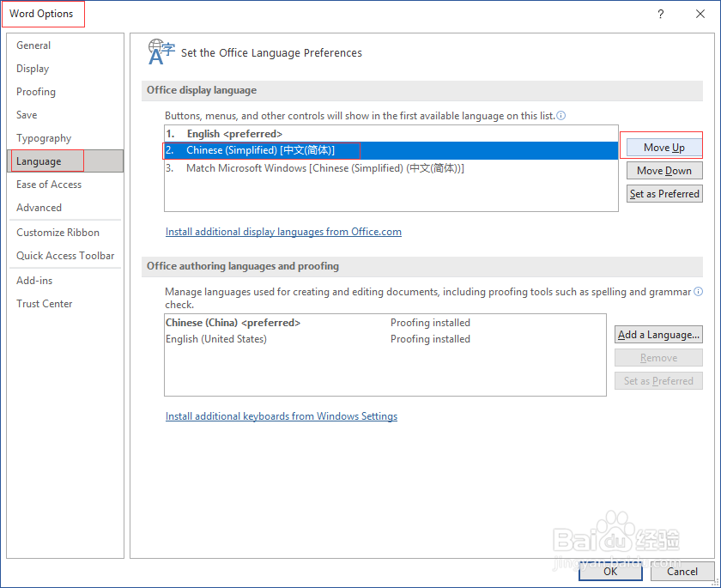Switch to Advanced options
Viewport: 721px width, 588px height.
(x=65, y=208)
